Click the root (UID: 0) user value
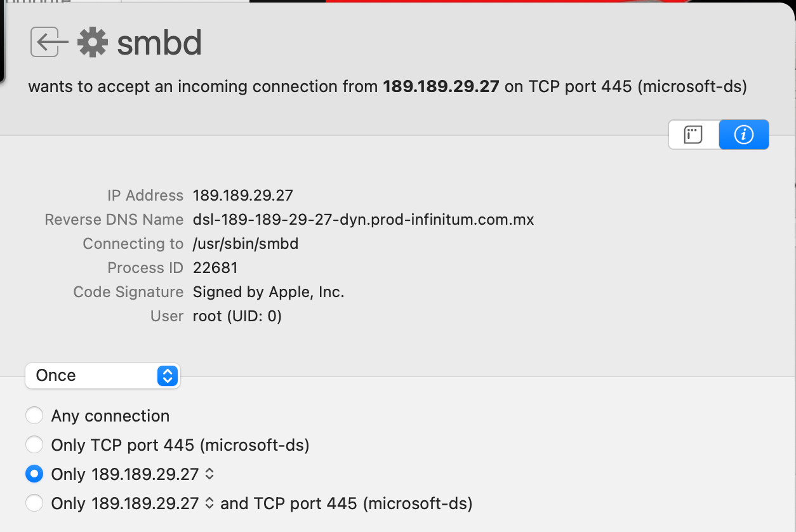Viewport: 796px width, 532px height. click(237, 316)
